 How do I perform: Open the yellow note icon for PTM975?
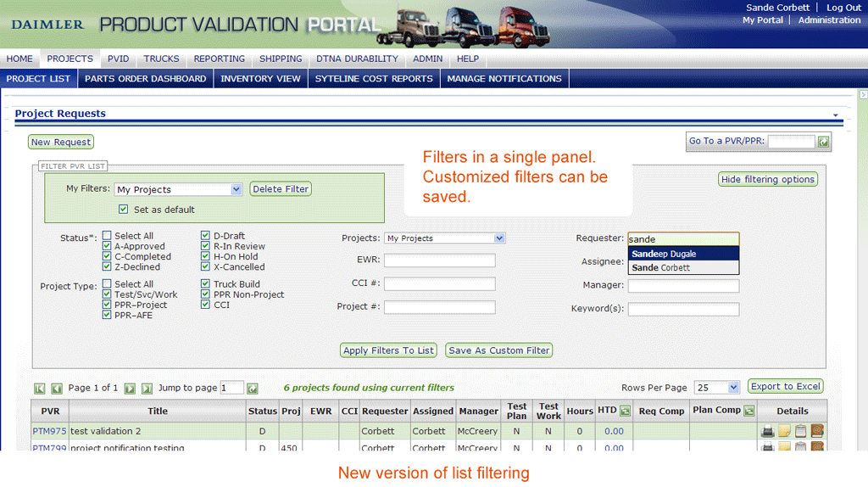(x=785, y=431)
